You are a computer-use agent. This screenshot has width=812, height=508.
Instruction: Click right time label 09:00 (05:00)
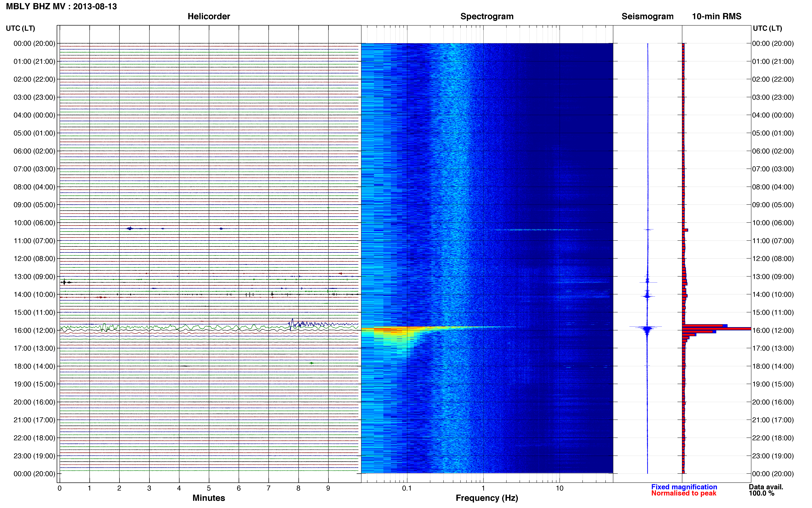click(773, 205)
